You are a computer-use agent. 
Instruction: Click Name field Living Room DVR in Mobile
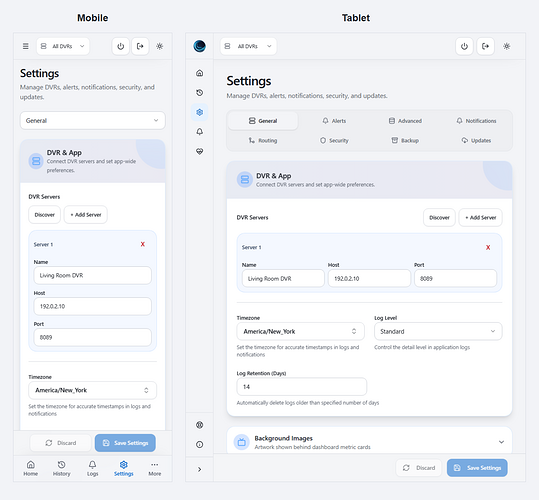92,275
